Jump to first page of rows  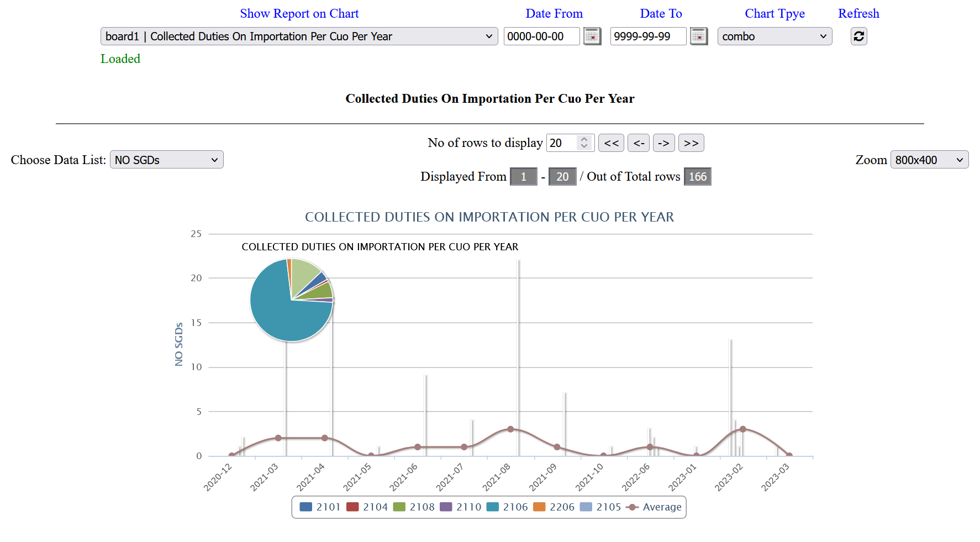click(611, 143)
